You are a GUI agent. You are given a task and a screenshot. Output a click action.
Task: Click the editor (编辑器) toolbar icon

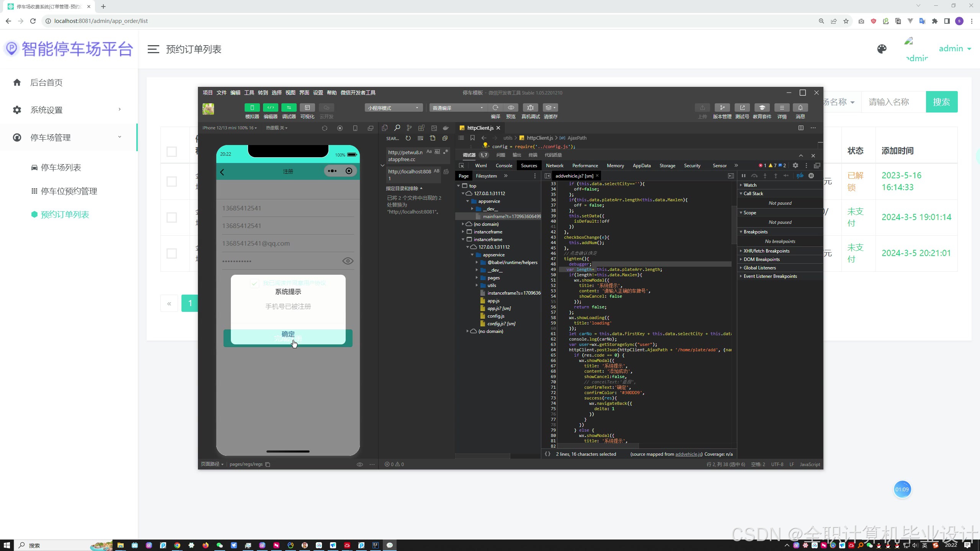tap(270, 108)
